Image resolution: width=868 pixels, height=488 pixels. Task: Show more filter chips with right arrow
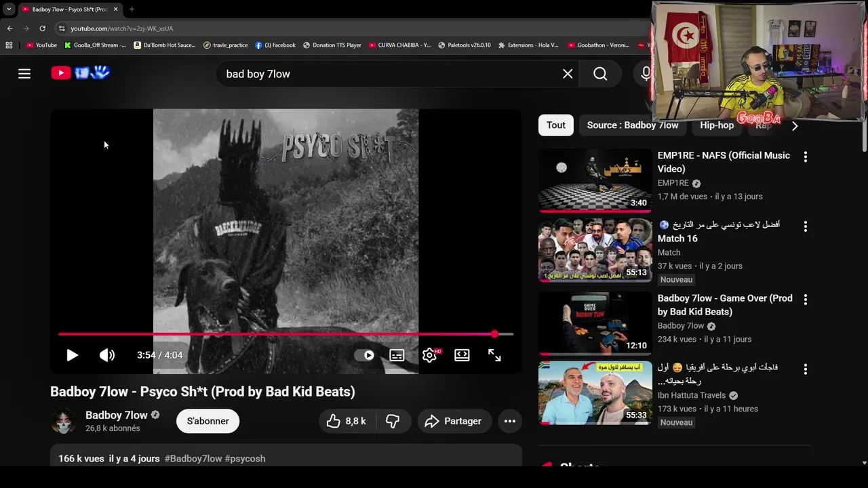tap(795, 125)
